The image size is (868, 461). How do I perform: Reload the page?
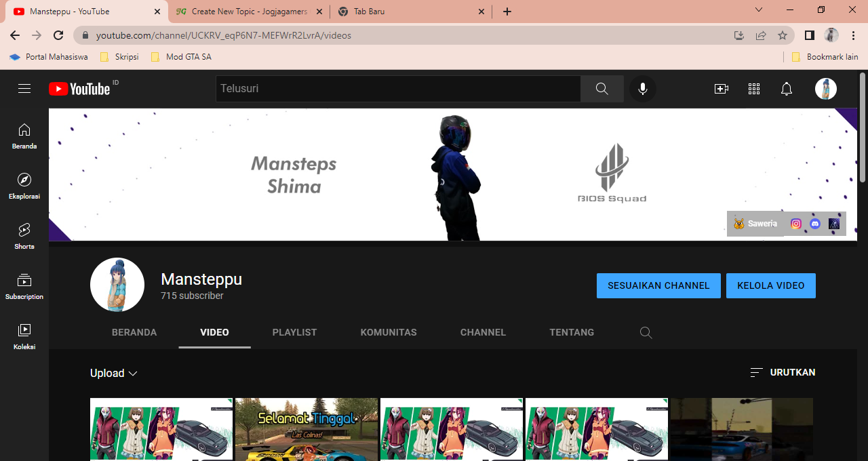[x=58, y=35]
